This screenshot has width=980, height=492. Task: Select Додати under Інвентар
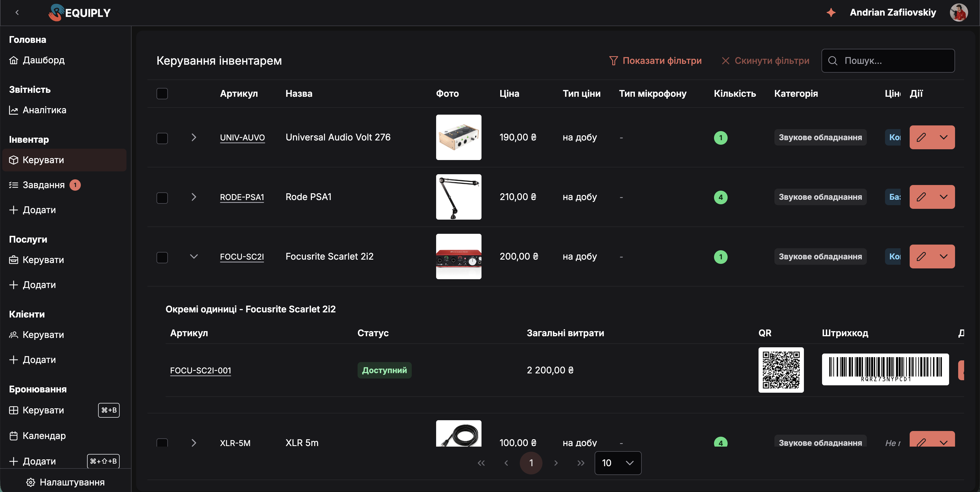(x=64, y=210)
